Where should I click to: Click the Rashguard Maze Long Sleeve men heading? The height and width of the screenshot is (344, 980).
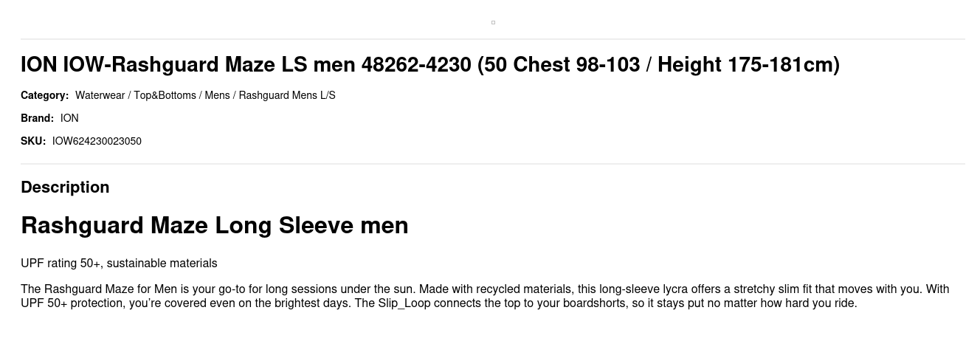coord(214,225)
